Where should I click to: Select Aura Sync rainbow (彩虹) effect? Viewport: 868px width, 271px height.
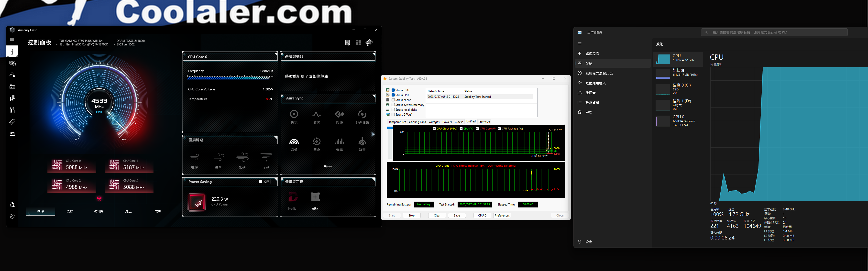click(294, 144)
